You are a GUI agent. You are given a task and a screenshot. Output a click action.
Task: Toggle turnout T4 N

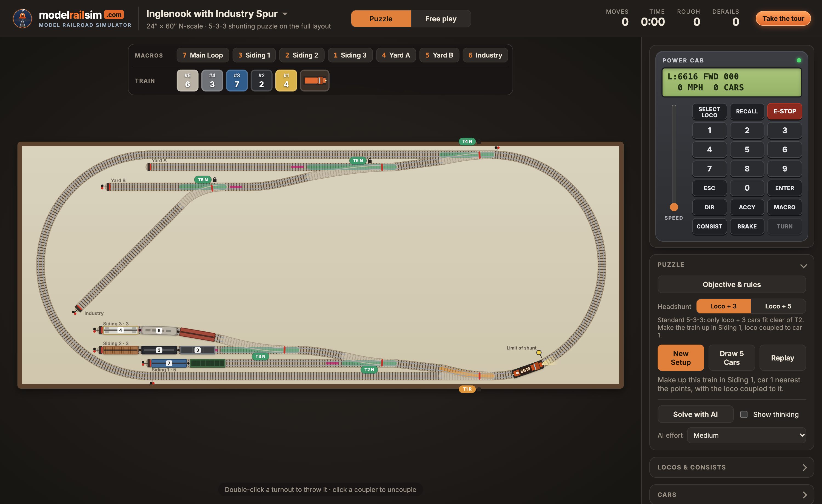[x=467, y=141]
